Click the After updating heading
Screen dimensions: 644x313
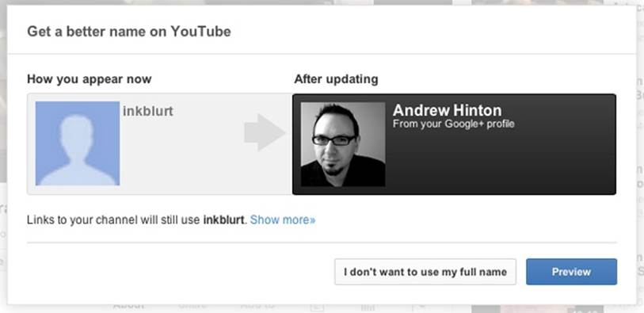click(336, 79)
